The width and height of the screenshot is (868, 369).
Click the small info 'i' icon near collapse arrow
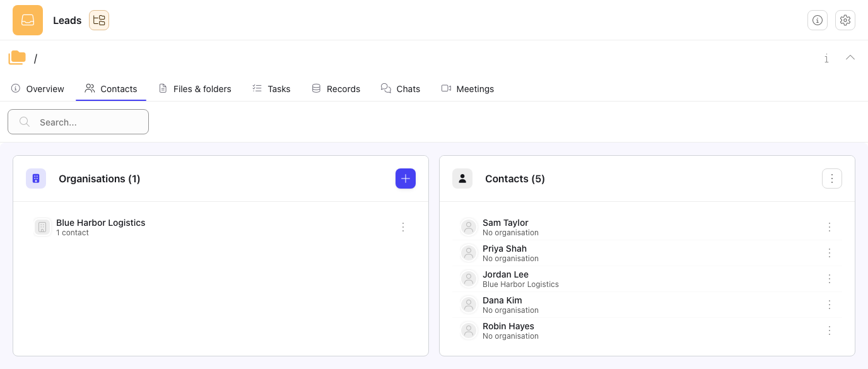826,58
